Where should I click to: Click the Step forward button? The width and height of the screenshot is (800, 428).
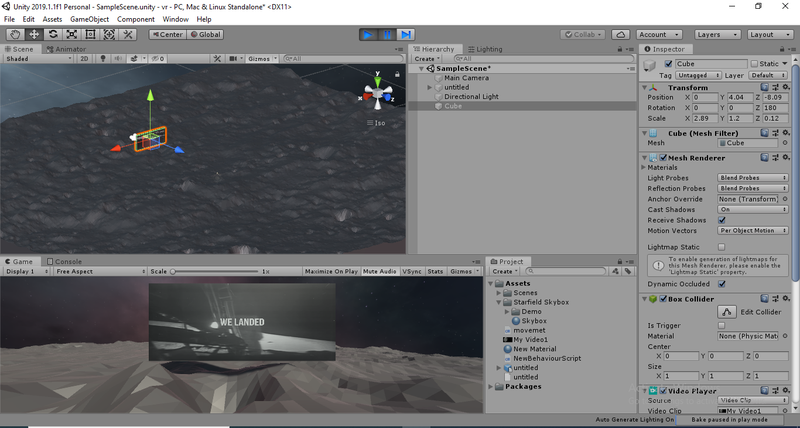click(406, 34)
